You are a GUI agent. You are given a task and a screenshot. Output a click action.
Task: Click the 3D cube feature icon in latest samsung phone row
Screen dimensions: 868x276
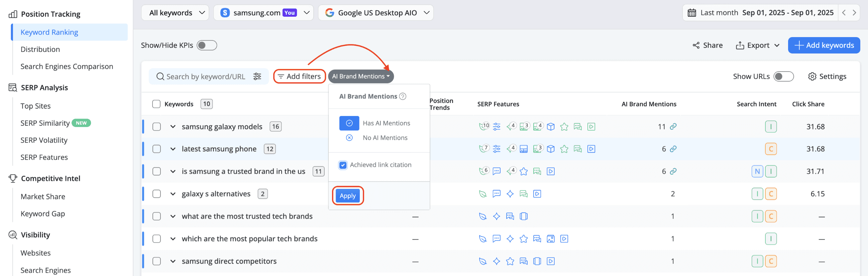[x=551, y=149]
